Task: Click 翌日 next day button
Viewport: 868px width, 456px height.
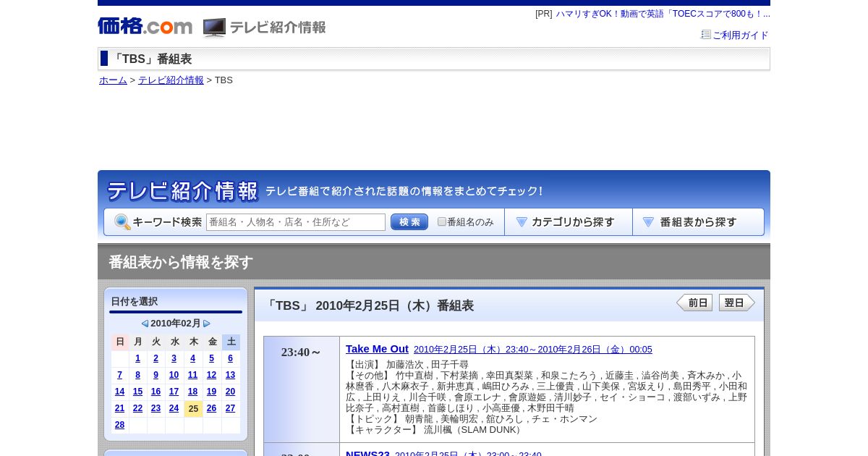Action: (737, 303)
